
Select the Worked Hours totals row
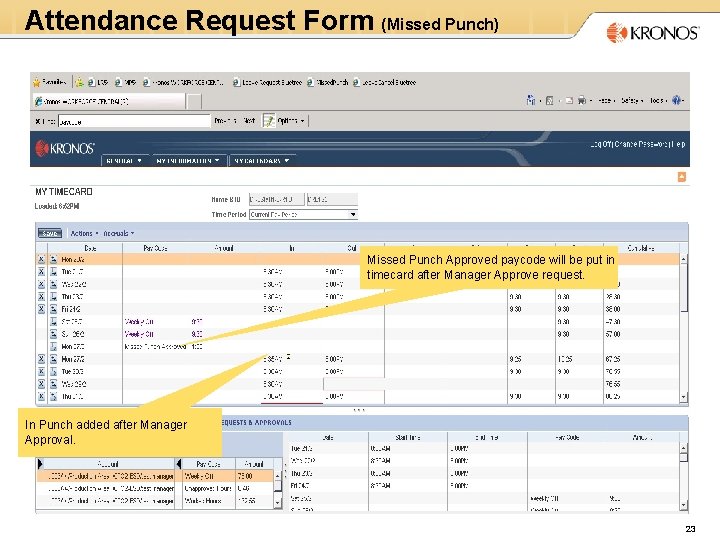click(155, 501)
